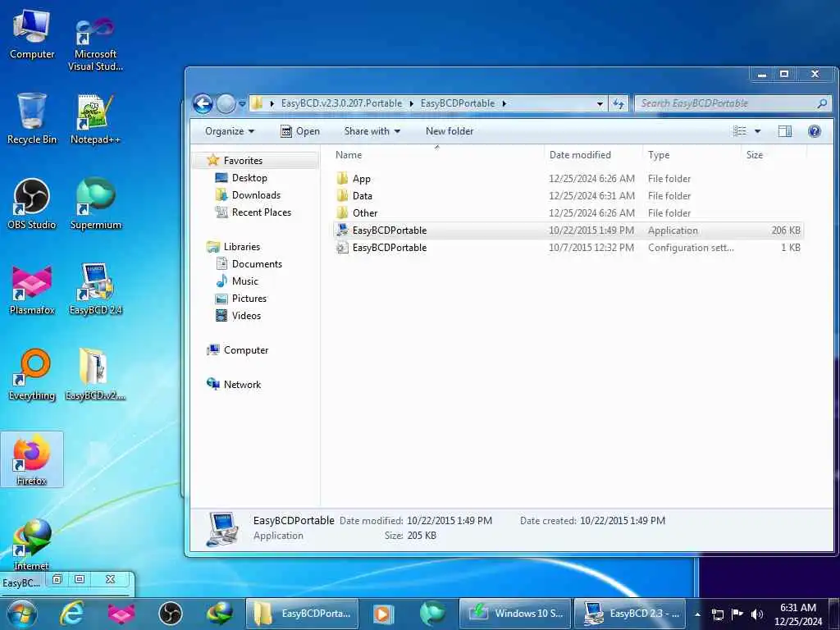
Task: Open the Videos library
Action: coord(246,316)
